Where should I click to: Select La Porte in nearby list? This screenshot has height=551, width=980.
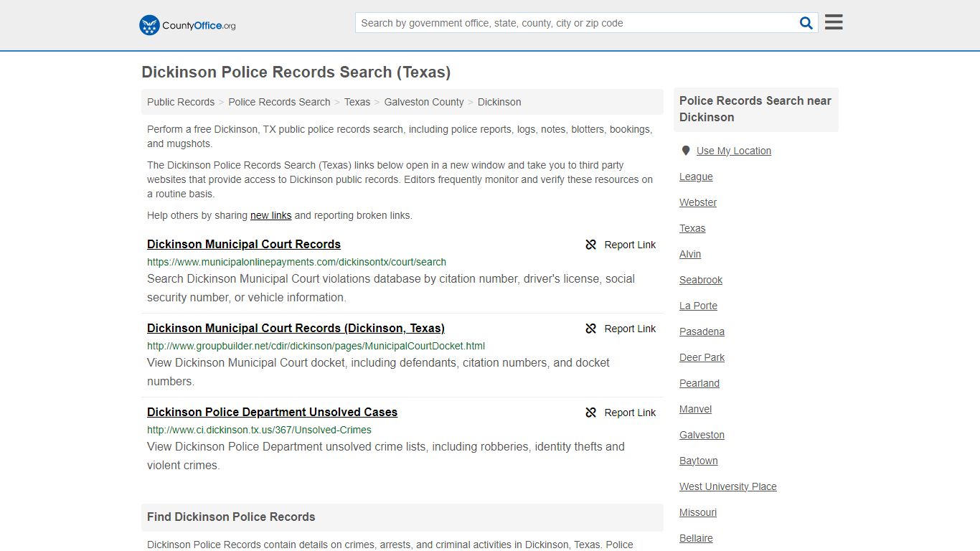click(698, 306)
